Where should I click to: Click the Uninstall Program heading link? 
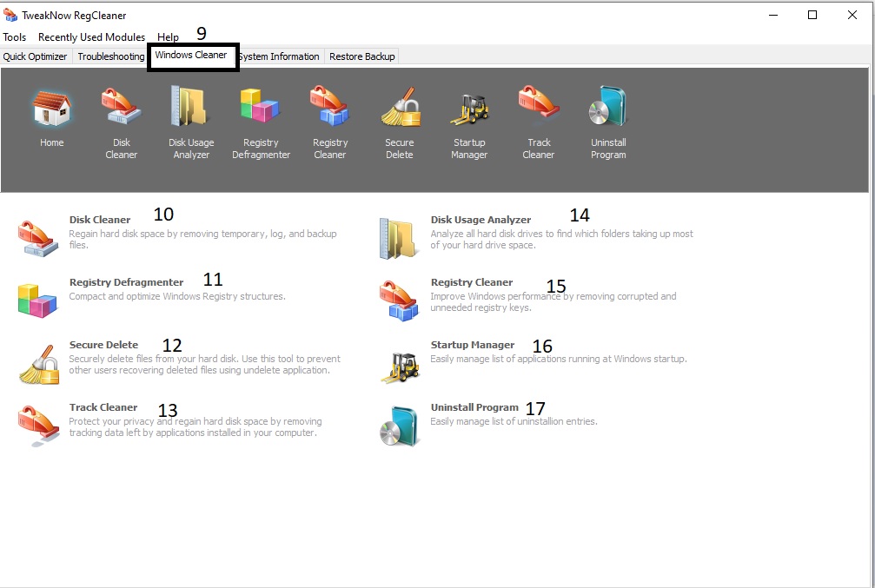coord(474,407)
